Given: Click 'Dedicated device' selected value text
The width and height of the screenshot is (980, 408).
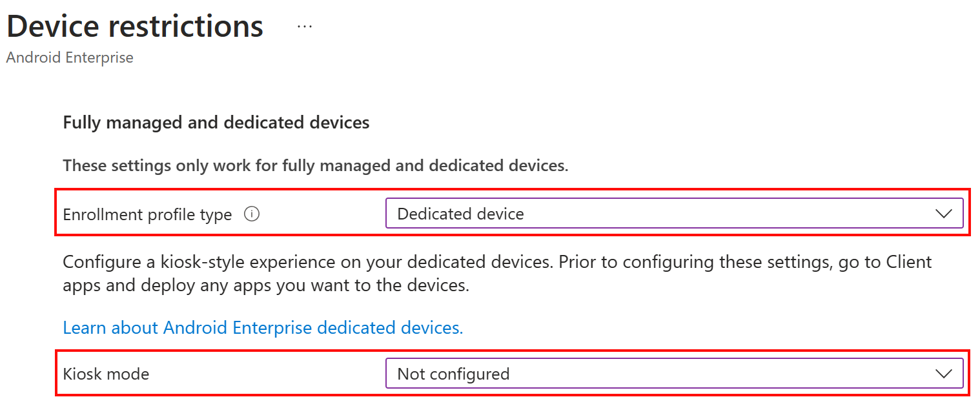Looking at the screenshot, I should point(460,214).
